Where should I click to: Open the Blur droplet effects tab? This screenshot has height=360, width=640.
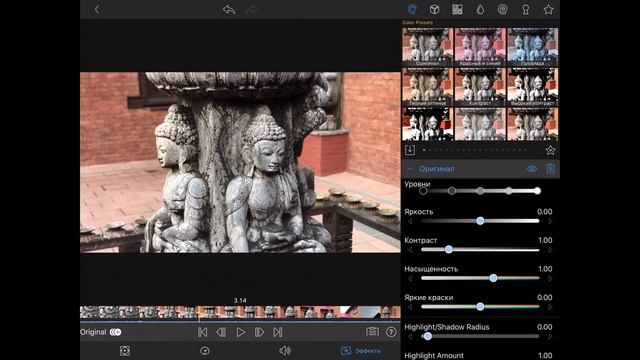coord(480,9)
